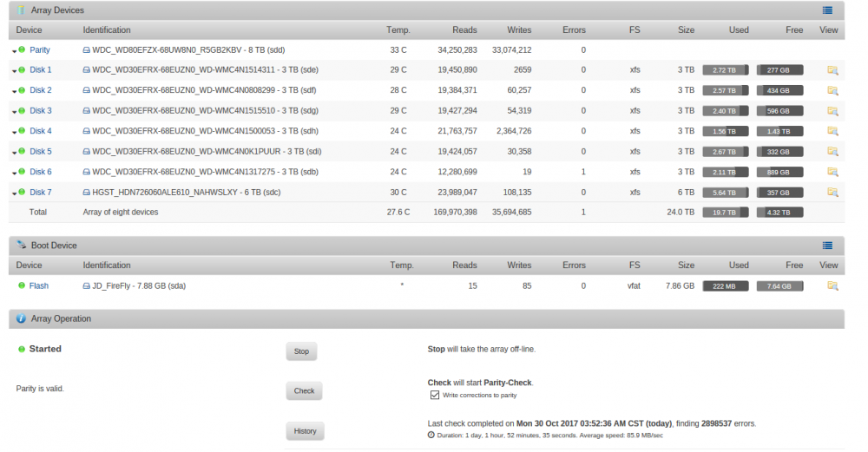This screenshot has height=452, width=868.
Task: Stop the array with the Stop button
Action: pyautogui.click(x=301, y=351)
